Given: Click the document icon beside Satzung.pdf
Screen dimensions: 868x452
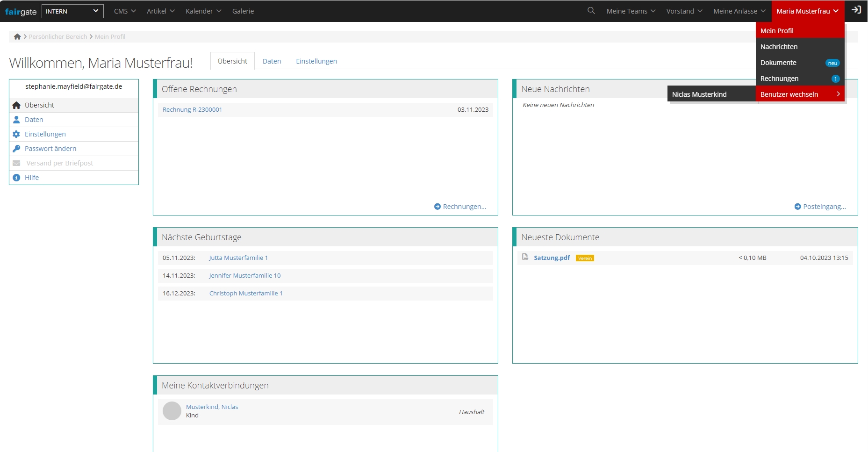Looking at the screenshot, I should tap(525, 257).
